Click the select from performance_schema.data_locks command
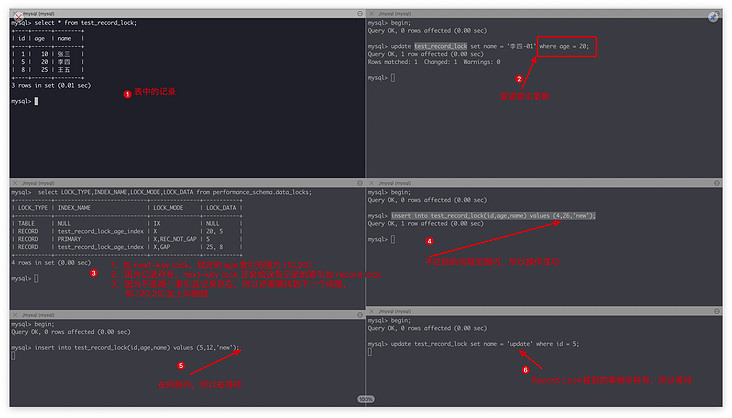The width and height of the screenshot is (732, 418). [x=175, y=192]
